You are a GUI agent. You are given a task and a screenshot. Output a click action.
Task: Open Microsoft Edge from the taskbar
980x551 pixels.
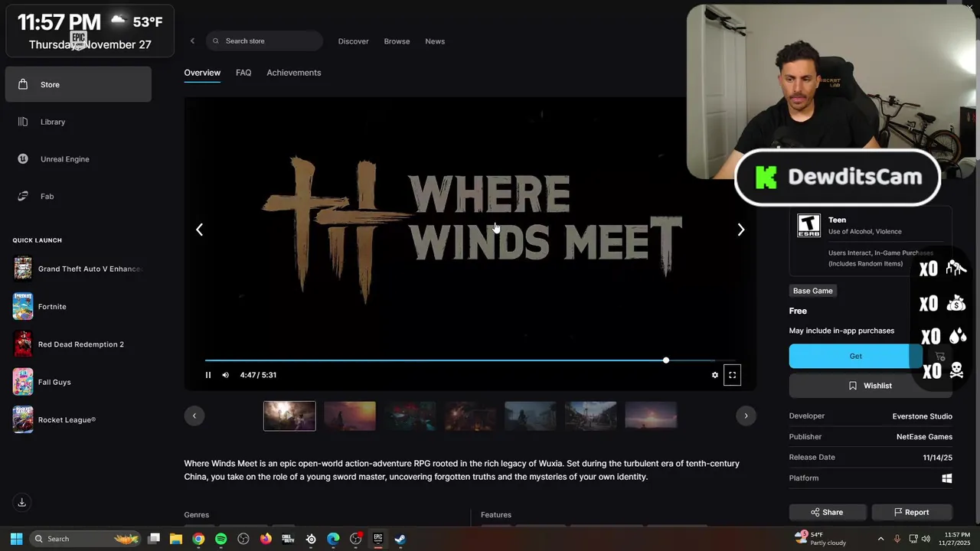pos(333,539)
